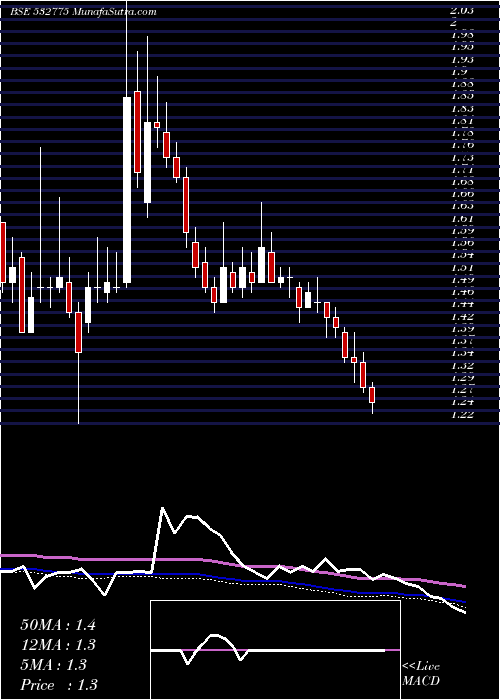Click the 1.59 price axis label
This screenshot has width=500, height=700.
pyautogui.click(x=462, y=231)
